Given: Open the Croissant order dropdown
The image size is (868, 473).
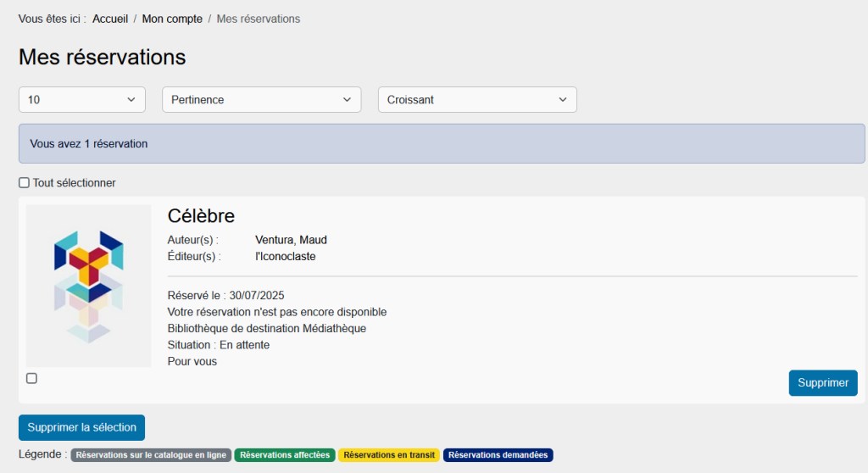Looking at the screenshot, I should 477,100.
